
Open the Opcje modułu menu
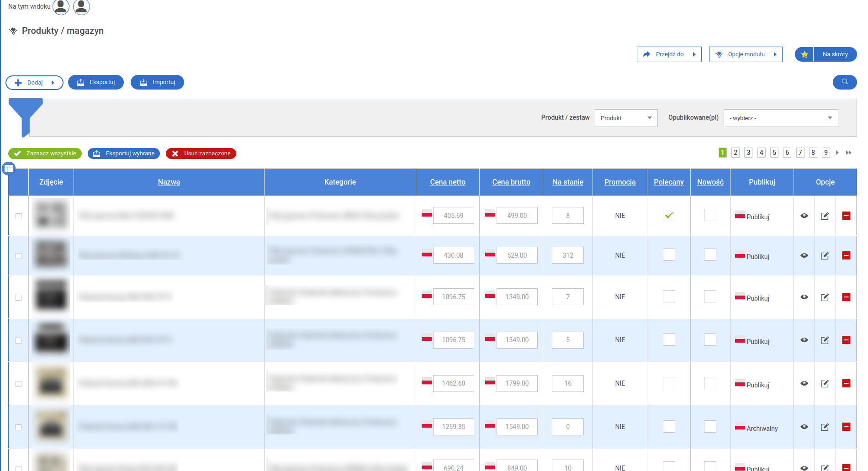pos(746,54)
